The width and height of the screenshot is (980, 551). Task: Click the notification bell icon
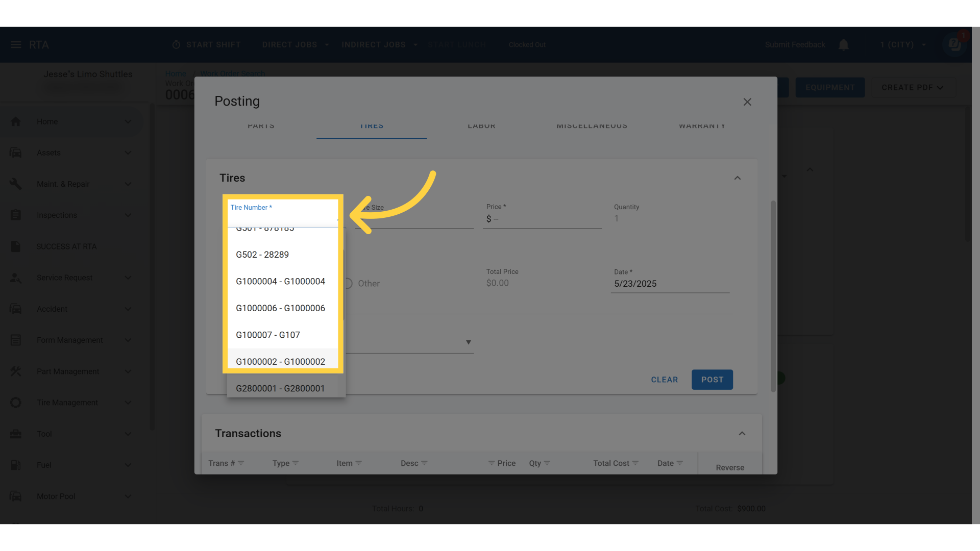(843, 45)
